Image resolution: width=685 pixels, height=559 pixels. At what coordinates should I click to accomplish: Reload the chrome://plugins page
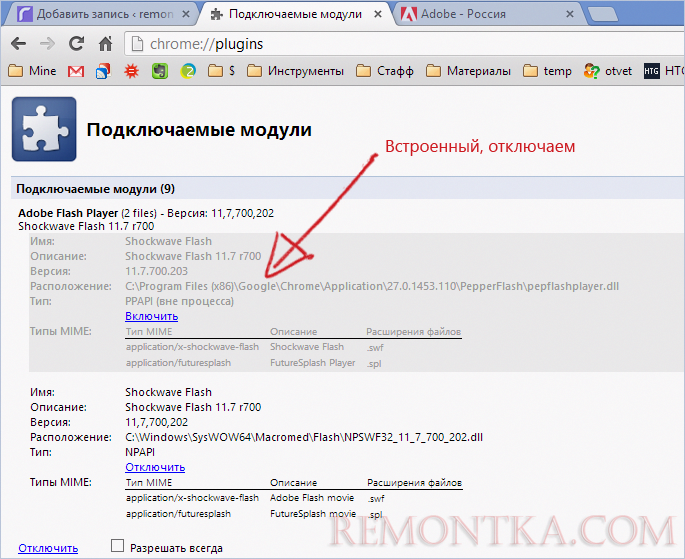(x=76, y=43)
